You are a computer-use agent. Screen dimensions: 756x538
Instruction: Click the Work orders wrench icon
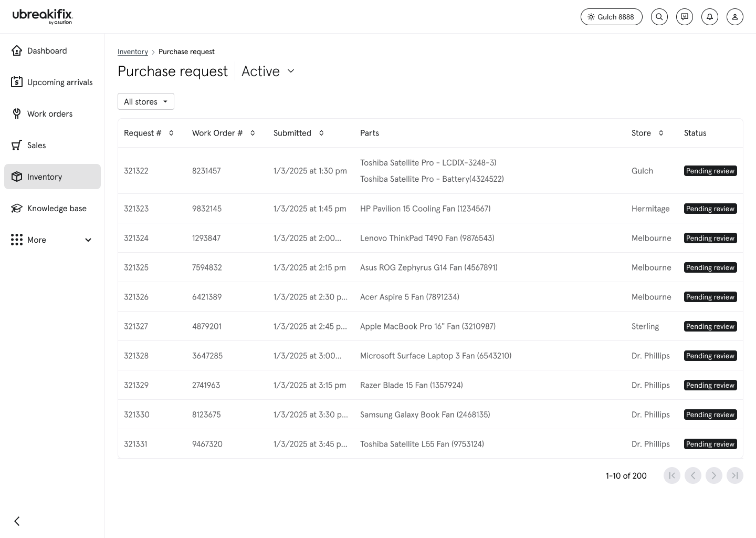click(x=17, y=113)
